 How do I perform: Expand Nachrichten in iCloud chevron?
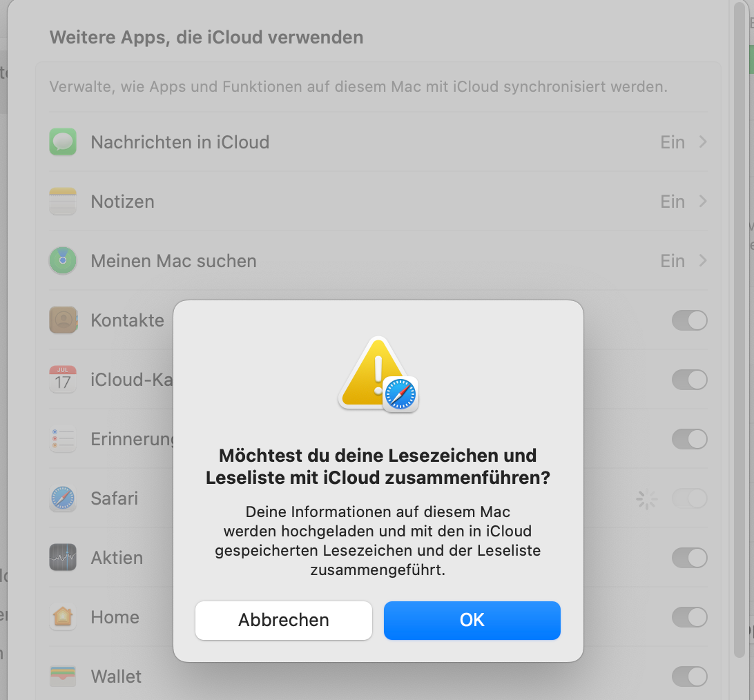pos(702,142)
